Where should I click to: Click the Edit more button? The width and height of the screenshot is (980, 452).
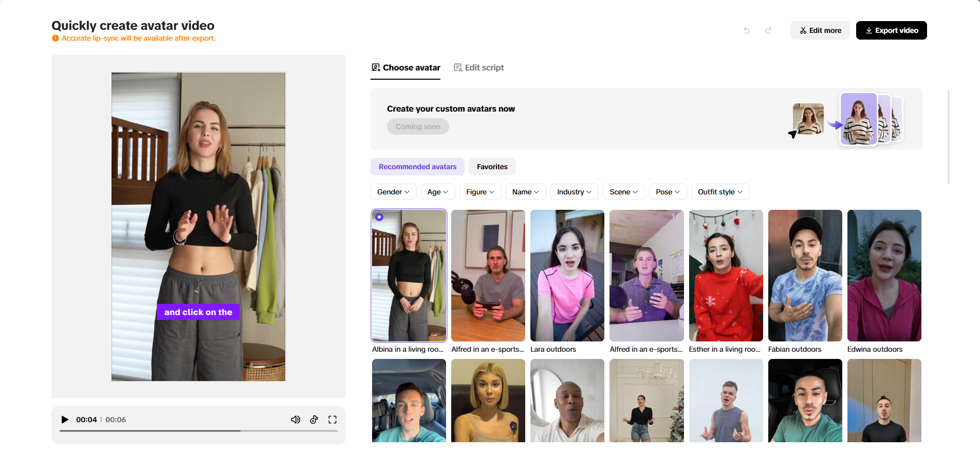pyautogui.click(x=820, y=30)
